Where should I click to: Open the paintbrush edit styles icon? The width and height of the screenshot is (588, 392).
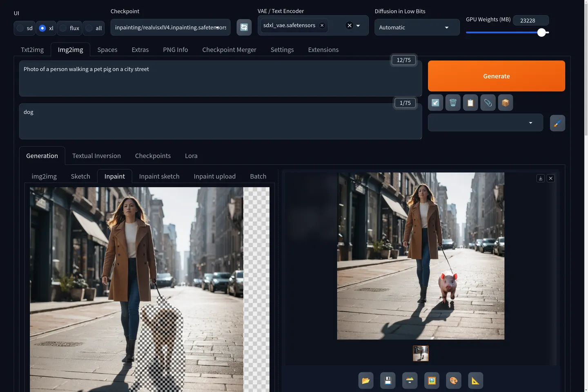pyautogui.click(x=557, y=123)
